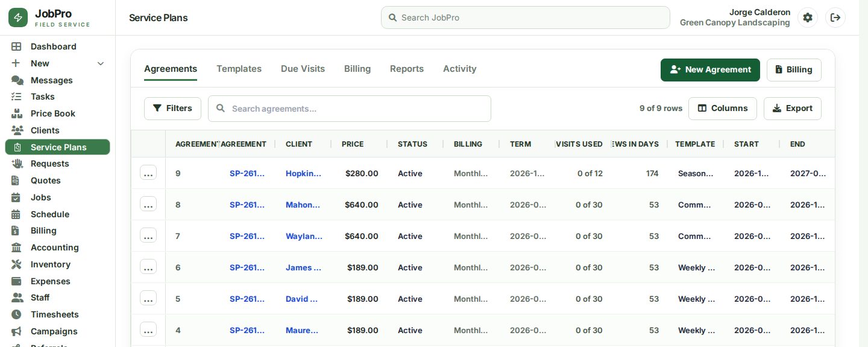Click the magnifier icon in agreements search
Image resolution: width=868 pixels, height=347 pixels.
click(221, 109)
